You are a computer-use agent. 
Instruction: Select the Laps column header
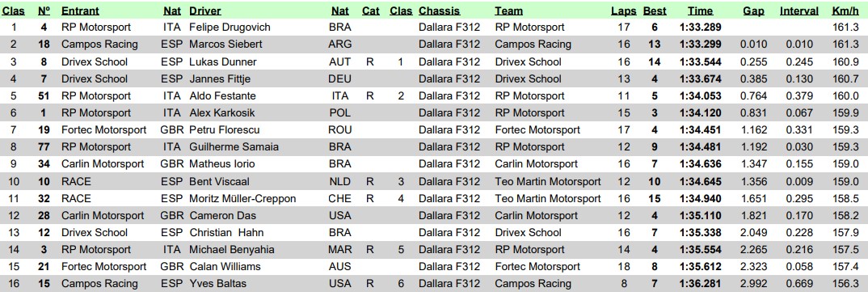(624, 11)
